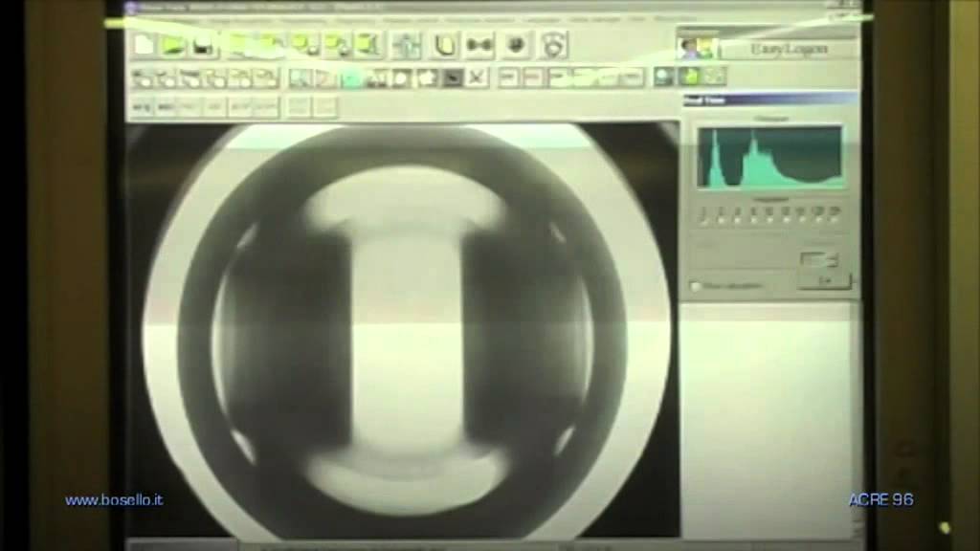Click the teal-green circle icon in the second toolbar row
Screen dimensions: 980x551
click(352, 78)
